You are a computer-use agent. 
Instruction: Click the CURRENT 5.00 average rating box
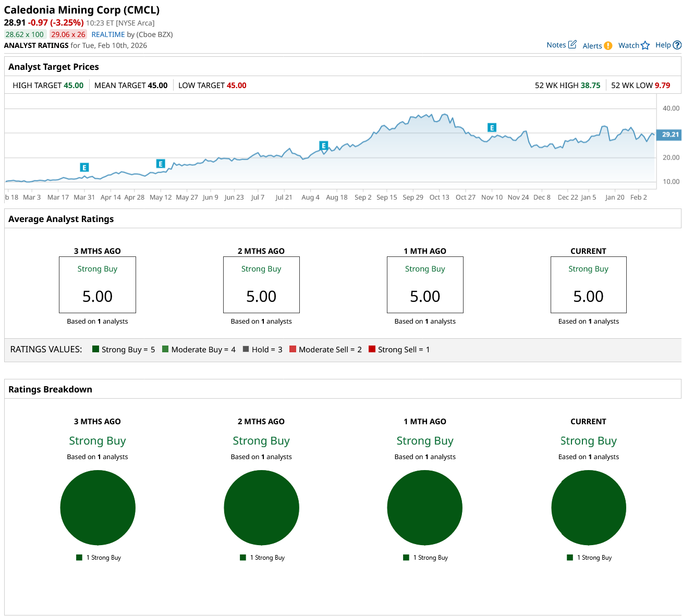[x=589, y=285]
